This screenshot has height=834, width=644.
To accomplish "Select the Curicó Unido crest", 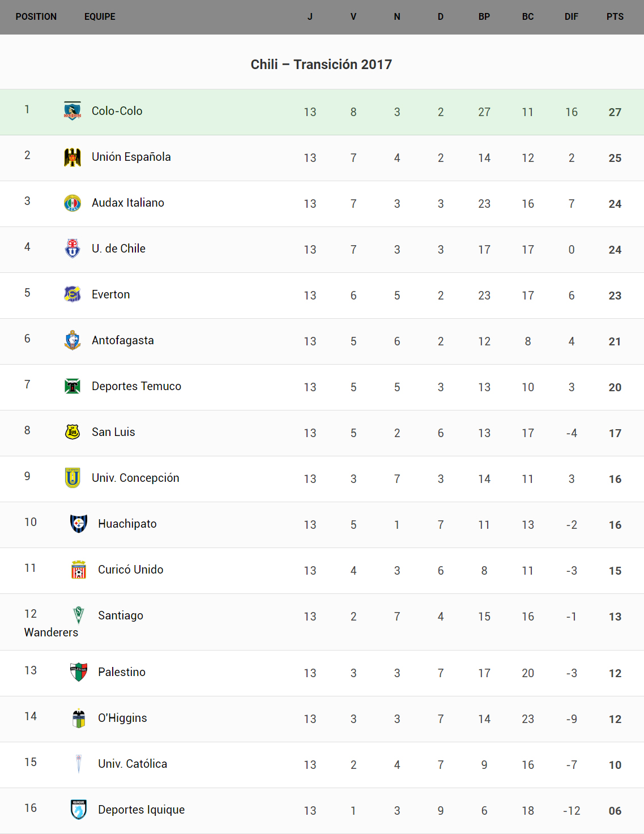I will (79, 570).
